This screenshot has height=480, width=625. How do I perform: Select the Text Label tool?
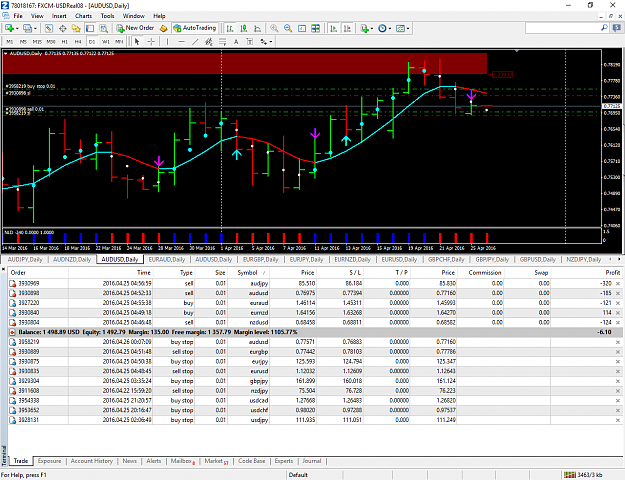pos(250,41)
